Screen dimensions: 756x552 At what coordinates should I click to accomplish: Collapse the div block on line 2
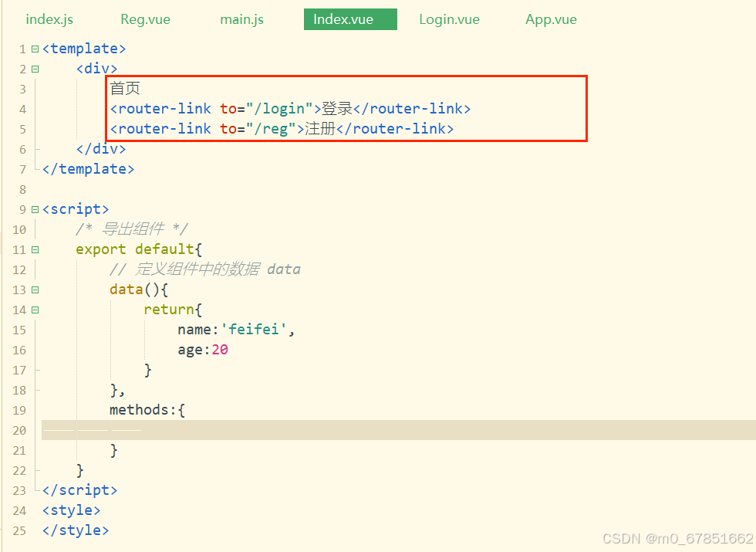click(35, 69)
